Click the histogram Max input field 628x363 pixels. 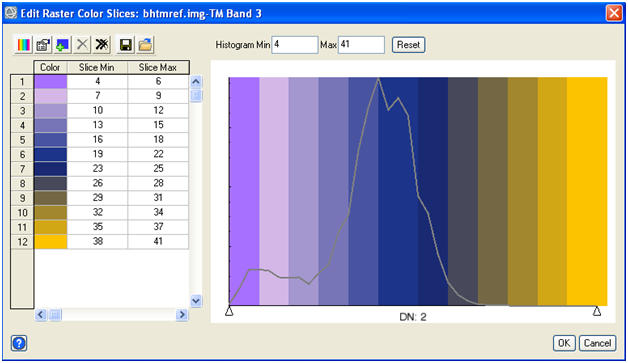click(361, 45)
